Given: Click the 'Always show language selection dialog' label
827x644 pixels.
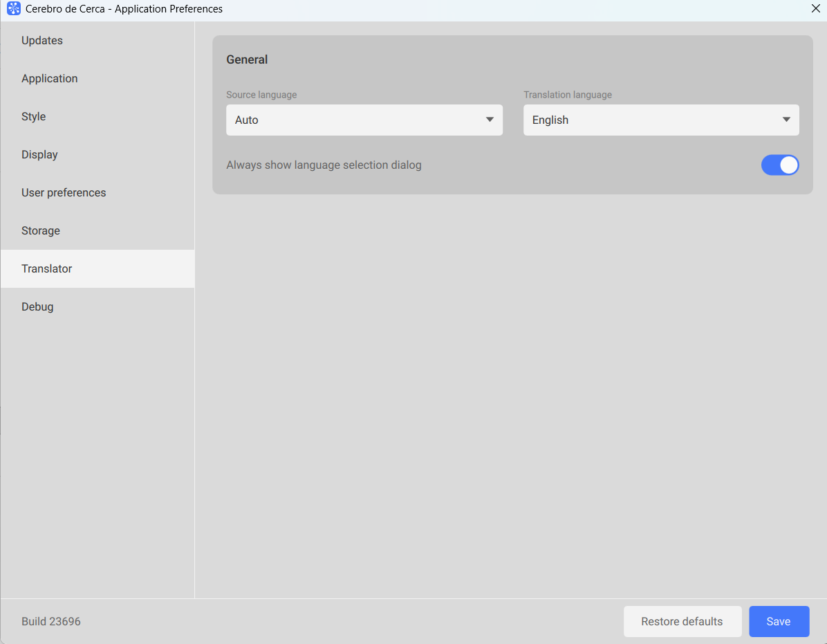Looking at the screenshot, I should [324, 165].
